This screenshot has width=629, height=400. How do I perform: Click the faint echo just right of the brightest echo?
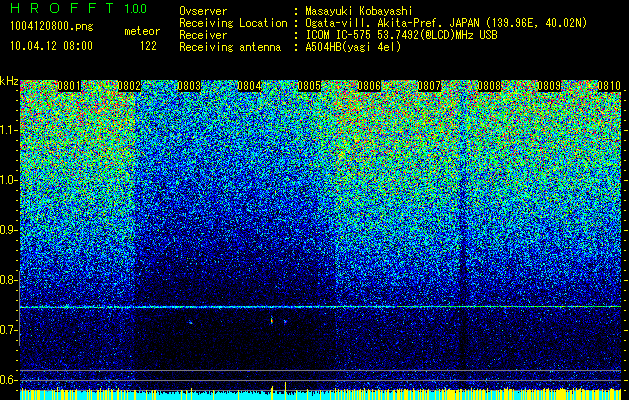coord(285,321)
